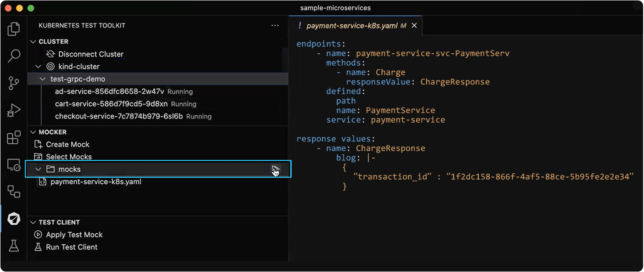Image resolution: width=644 pixels, height=272 pixels.
Task: Open the Run and Debug panel
Action: click(x=14, y=110)
